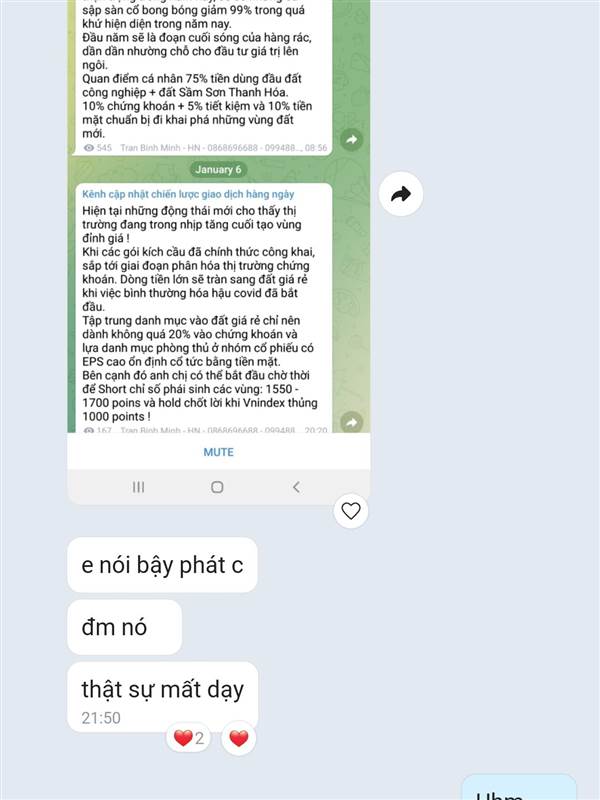This screenshot has height=800, width=600.
Task: Select the message 'e nói bậy phát c'
Action: pyautogui.click(x=162, y=565)
